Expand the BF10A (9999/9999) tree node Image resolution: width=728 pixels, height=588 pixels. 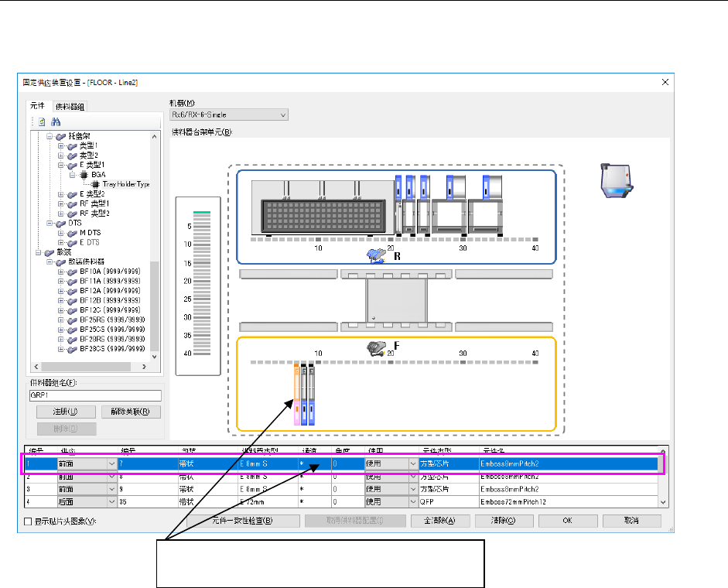click(x=61, y=272)
